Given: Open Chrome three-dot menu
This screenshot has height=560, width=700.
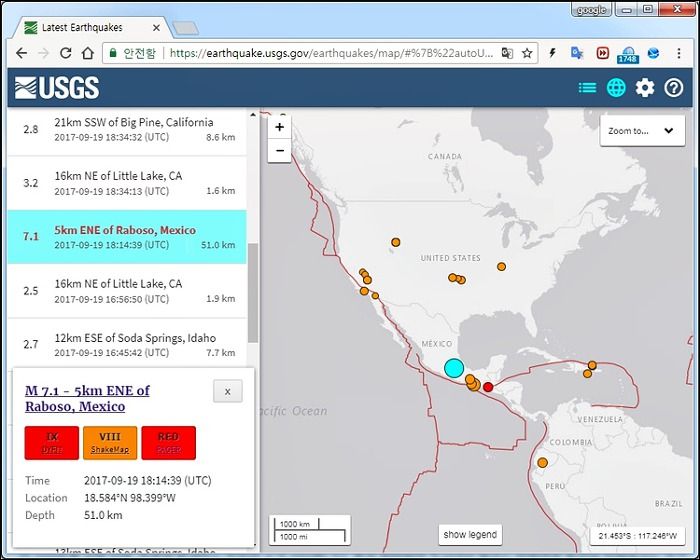Looking at the screenshot, I should pos(679,53).
